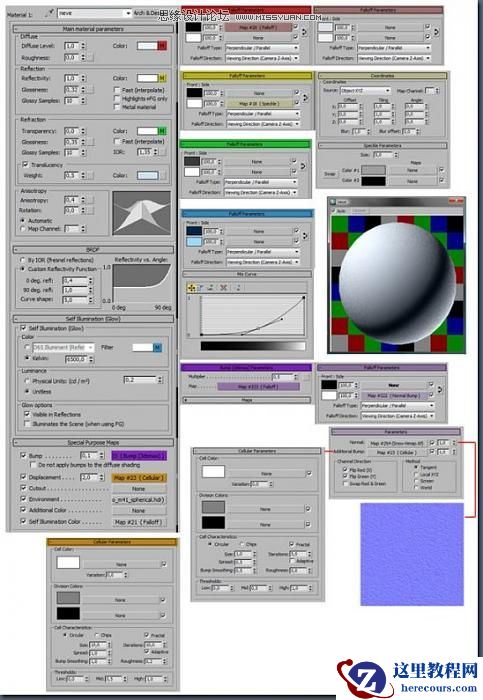Collapse the Special Purpose Maps rollout

pyautogui.click(x=93, y=443)
